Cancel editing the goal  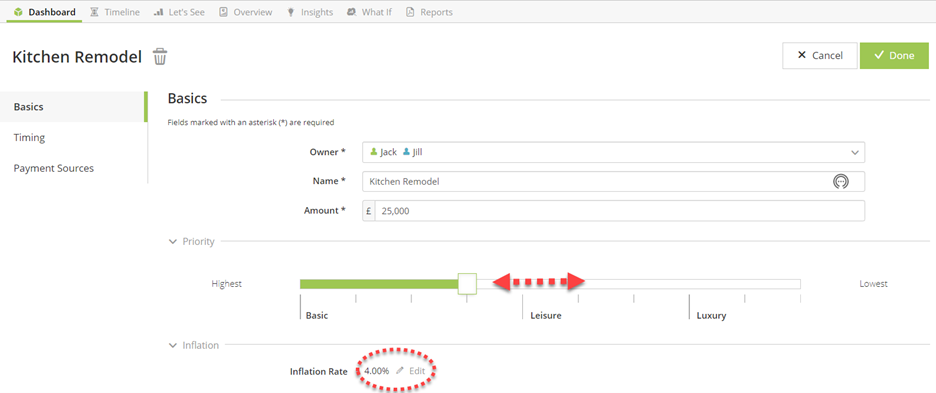[x=820, y=56]
